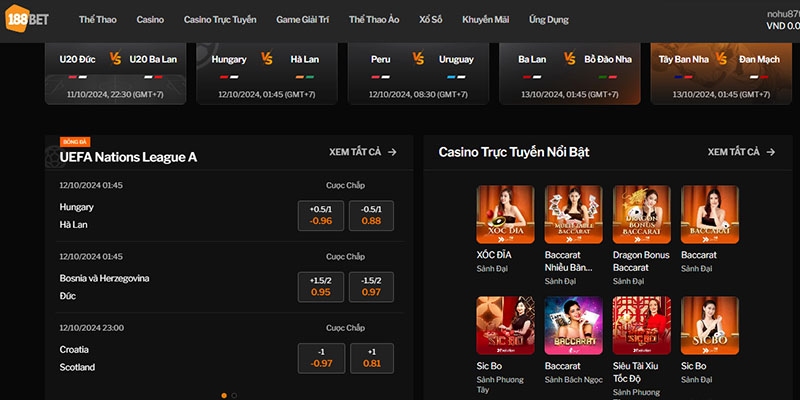
Task: Open Baccarat Sảnh Bách Ngọc thumbnail
Action: click(x=573, y=326)
